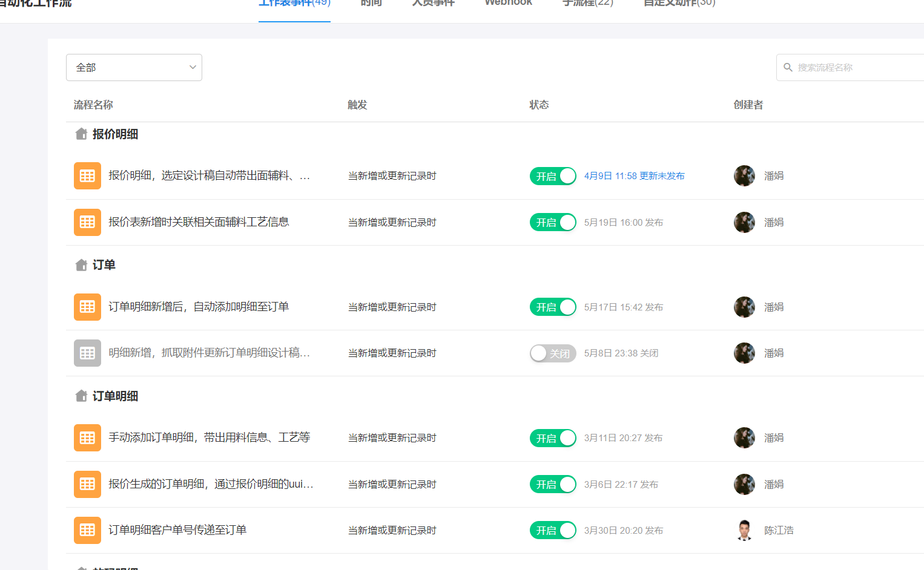Click the table icon beside 手动添加订单明细 row

[87, 437]
